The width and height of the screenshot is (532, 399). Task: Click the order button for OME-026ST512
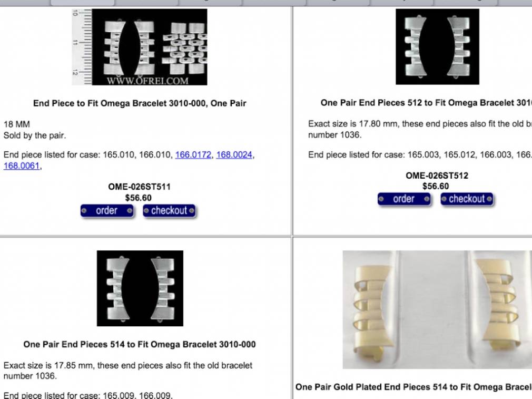404,199
